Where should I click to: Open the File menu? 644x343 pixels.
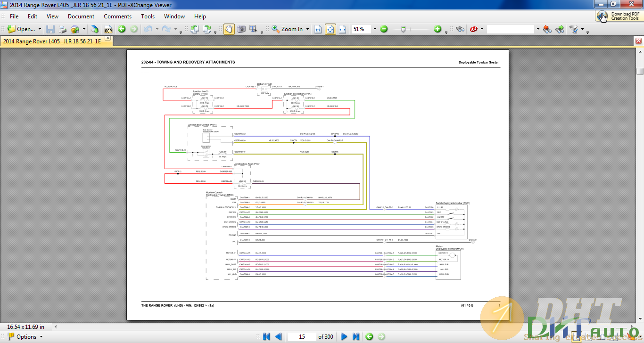coord(14,16)
